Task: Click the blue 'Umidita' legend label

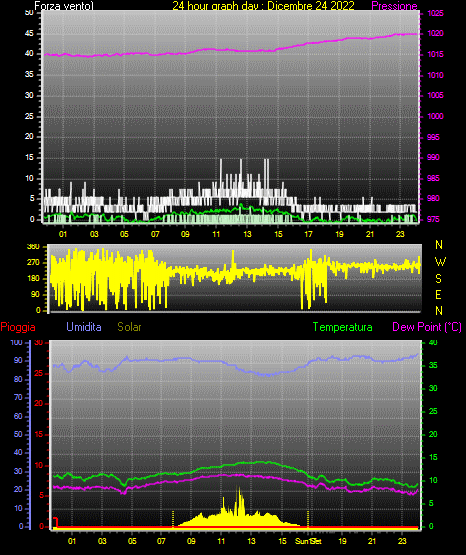Action: 84,327
